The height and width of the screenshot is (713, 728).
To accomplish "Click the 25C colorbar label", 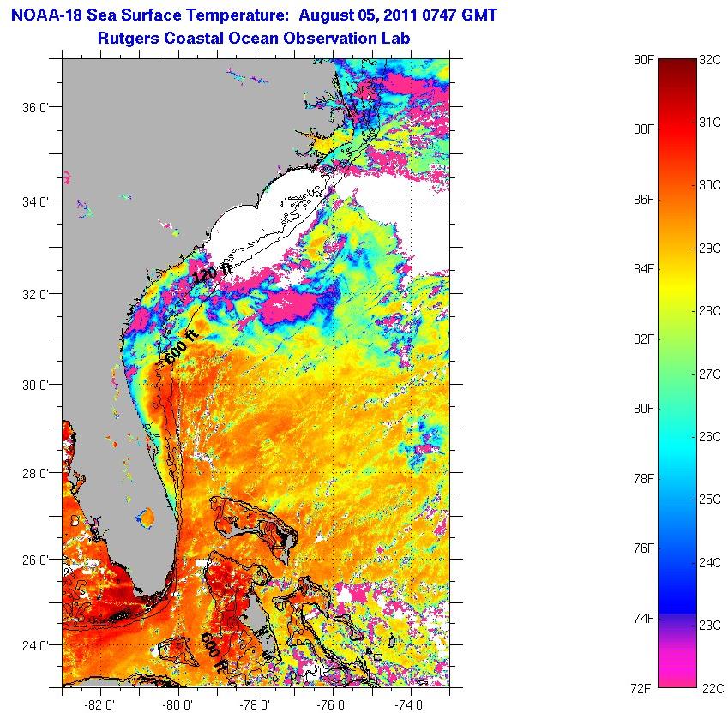I will [x=710, y=500].
